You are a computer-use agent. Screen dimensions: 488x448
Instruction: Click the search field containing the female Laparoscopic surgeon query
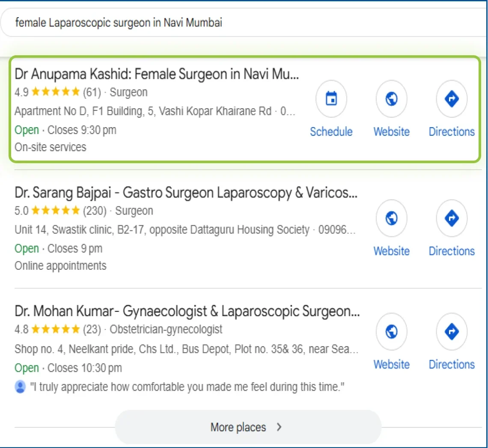(x=214, y=23)
